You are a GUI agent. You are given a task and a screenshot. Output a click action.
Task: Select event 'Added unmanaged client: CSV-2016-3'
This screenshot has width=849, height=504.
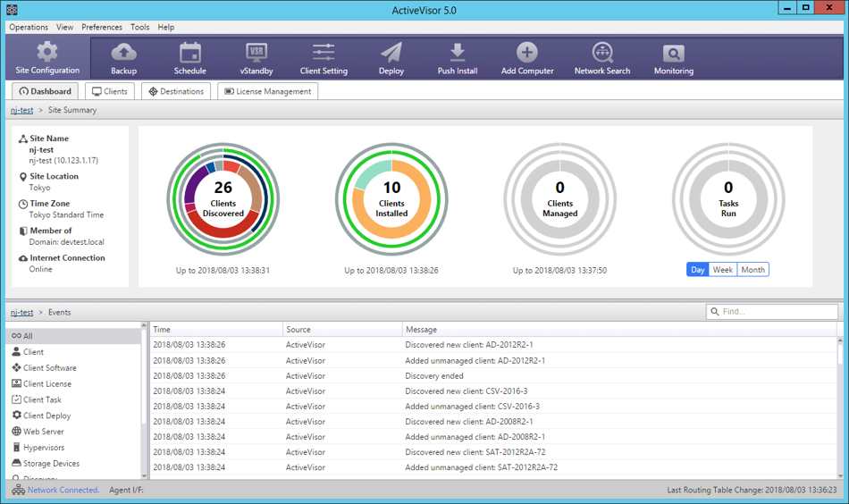(x=493, y=406)
